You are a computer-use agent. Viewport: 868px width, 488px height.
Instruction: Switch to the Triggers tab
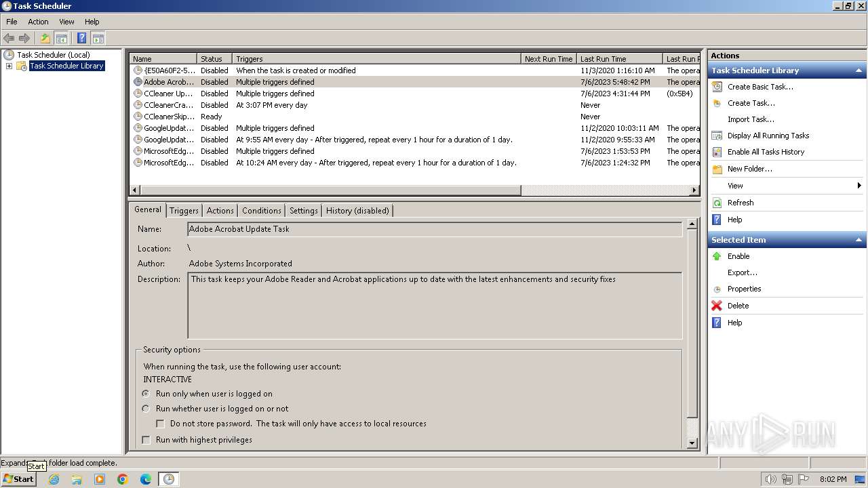(x=184, y=211)
